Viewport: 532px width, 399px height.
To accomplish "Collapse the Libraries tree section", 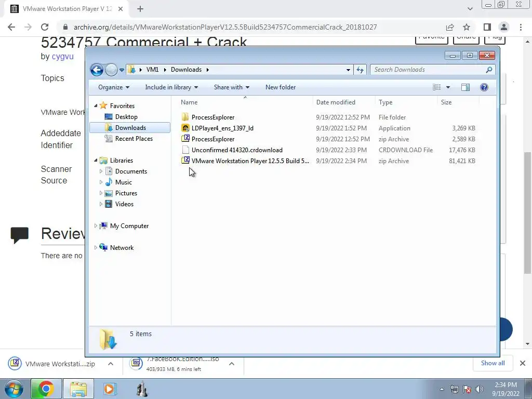I will click(x=96, y=160).
